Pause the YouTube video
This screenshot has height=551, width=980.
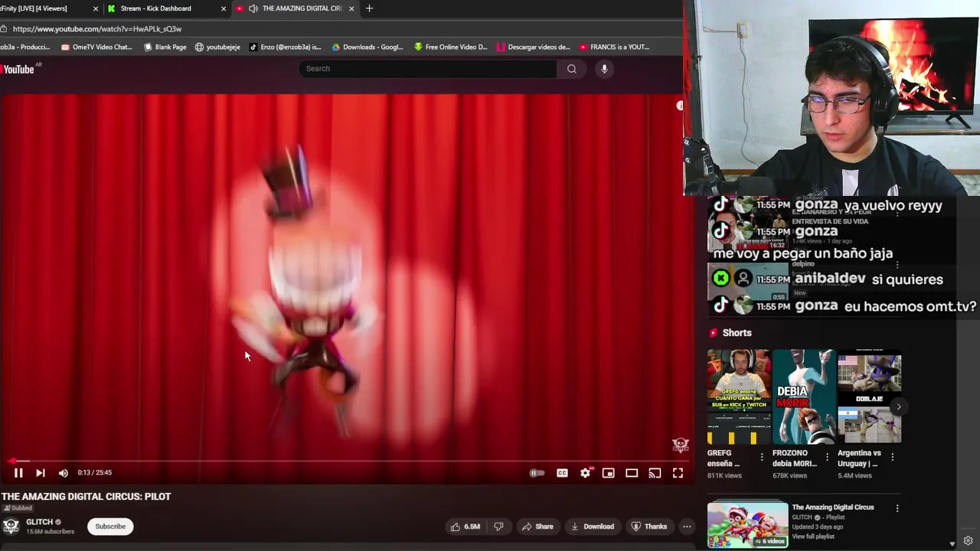(18, 473)
